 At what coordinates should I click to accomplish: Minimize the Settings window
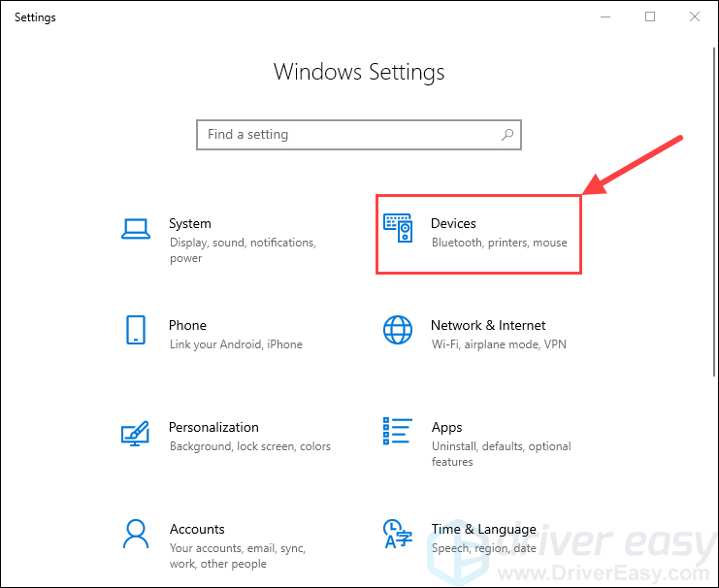pyautogui.click(x=605, y=16)
